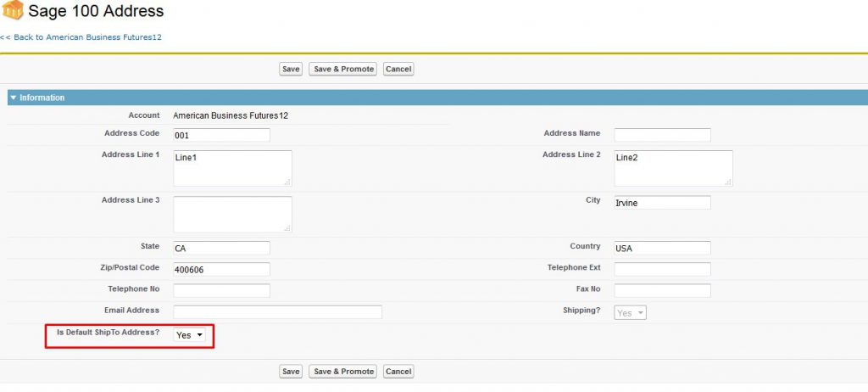This screenshot has height=392, width=868.
Task: Click the bottom Save button
Action: [291, 372]
